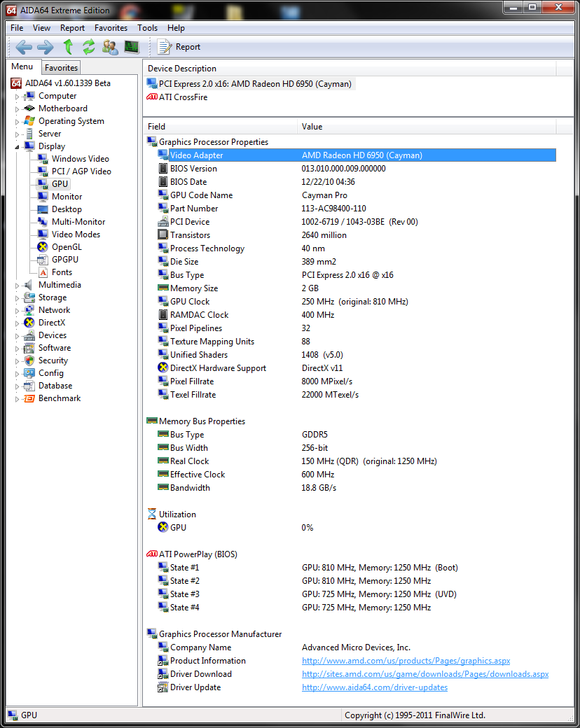The width and height of the screenshot is (580, 728).
Task: Click the ATI PowerPlay (BIOS) logo icon
Action: (x=152, y=554)
